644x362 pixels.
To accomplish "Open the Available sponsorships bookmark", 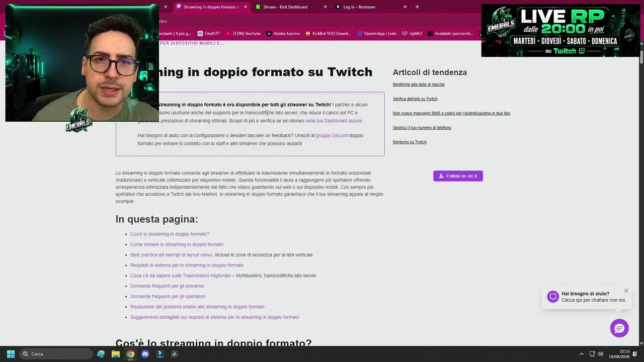I will (450, 34).
